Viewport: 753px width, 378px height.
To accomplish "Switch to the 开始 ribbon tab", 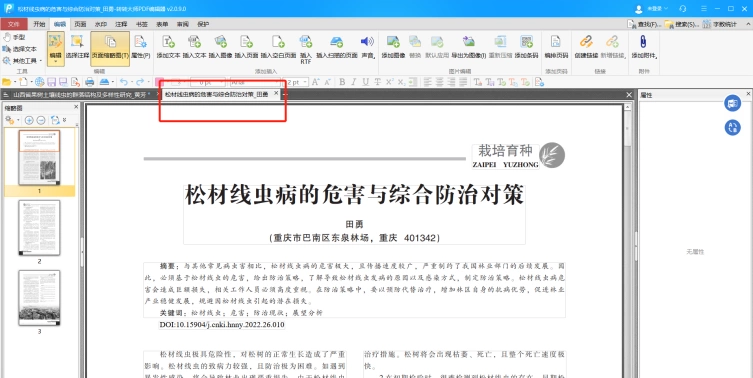I will [x=39, y=24].
